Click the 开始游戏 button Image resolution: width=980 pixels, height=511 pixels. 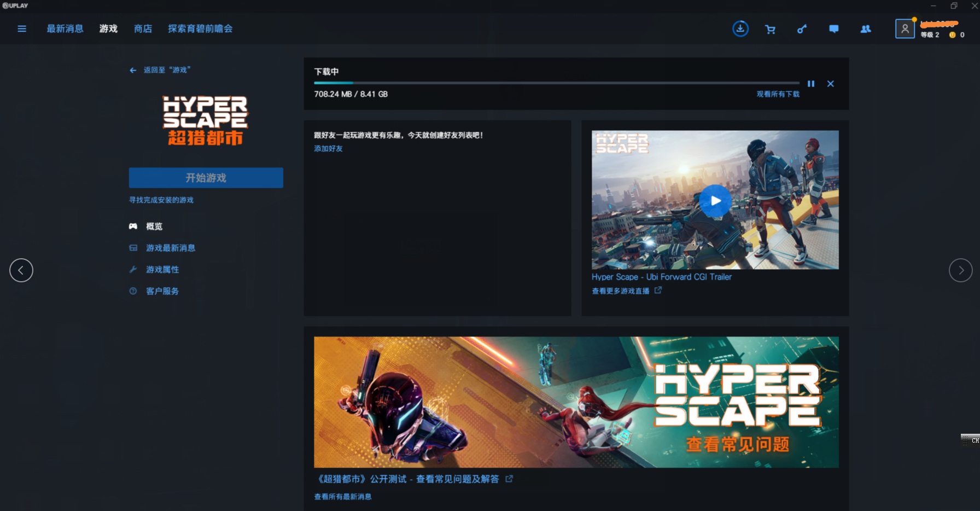206,178
